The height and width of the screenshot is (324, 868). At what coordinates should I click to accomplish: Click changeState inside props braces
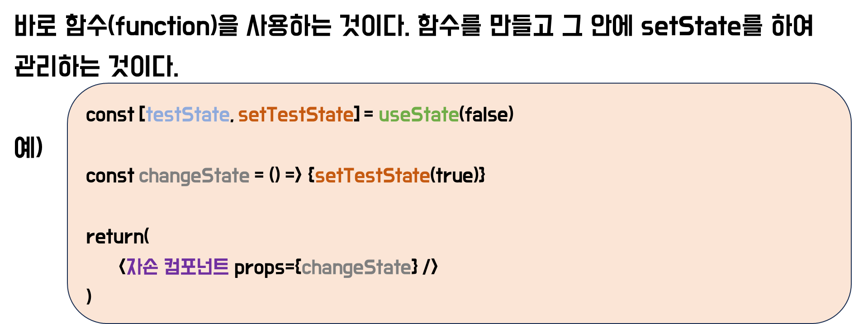click(x=356, y=268)
